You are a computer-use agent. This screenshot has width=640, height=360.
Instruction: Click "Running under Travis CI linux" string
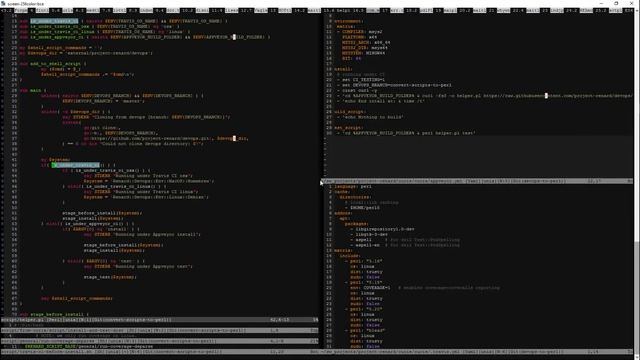pos(154,191)
